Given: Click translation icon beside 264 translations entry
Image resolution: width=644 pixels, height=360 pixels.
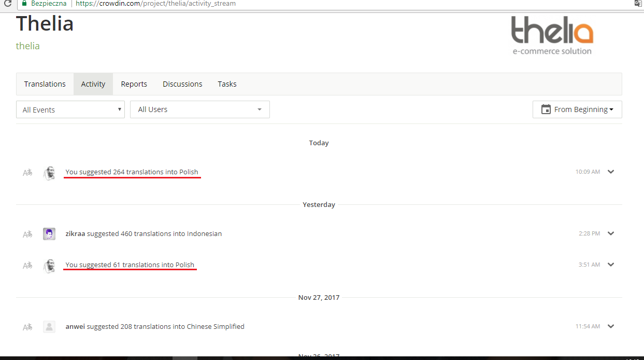Looking at the screenshot, I should pyautogui.click(x=27, y=173).
